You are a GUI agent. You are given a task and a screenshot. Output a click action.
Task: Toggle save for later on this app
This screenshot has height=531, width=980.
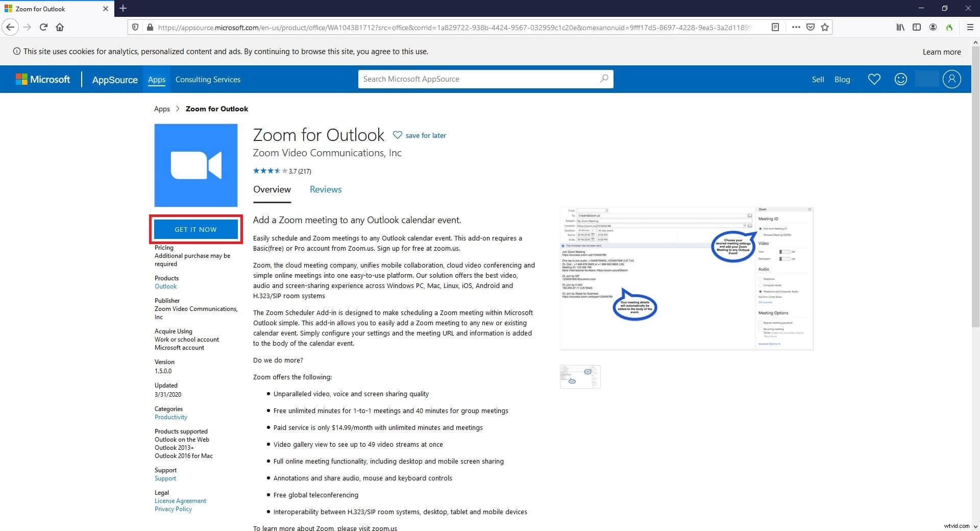pyautogui.click(x=398, y=135)
